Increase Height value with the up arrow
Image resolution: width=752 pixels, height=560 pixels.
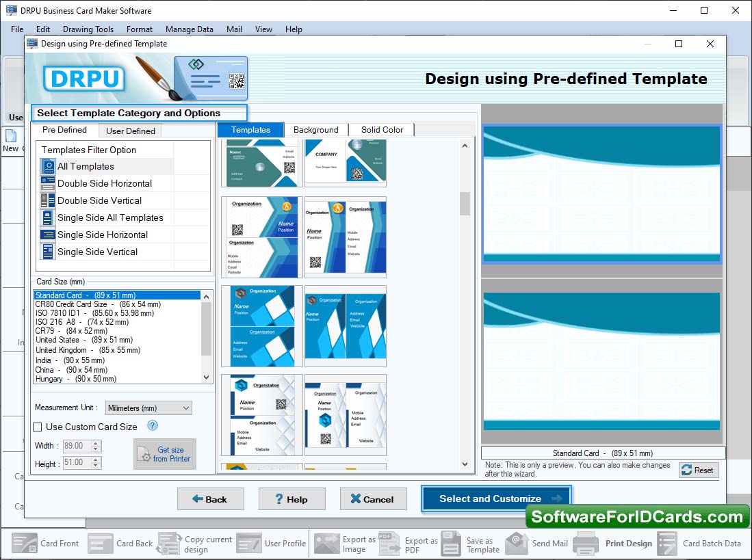tap(96, 460)
